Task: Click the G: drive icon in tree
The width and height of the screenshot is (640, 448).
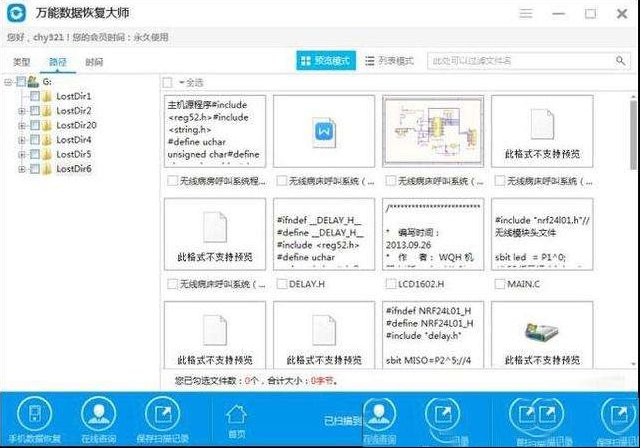Action: 33,82
